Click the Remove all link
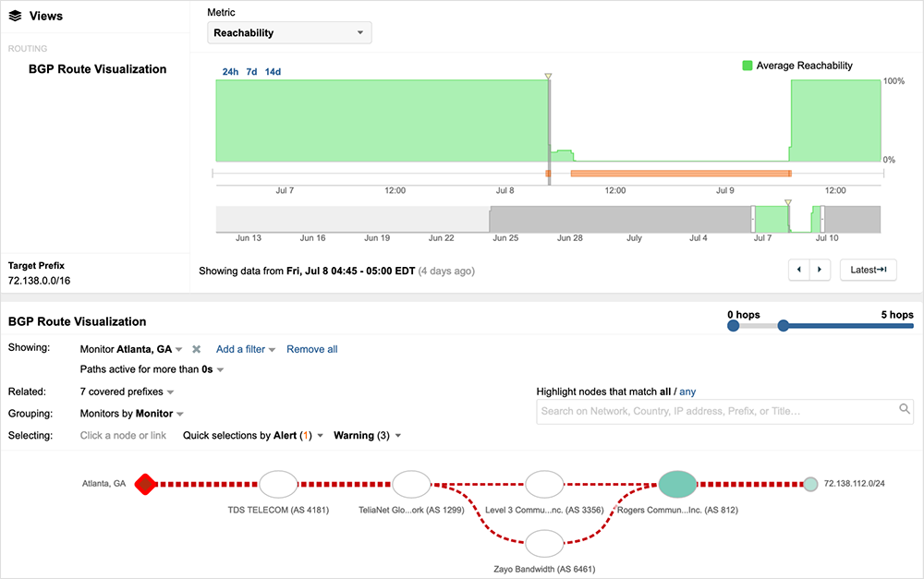Screen dimensions: 924x579 click(311, 349)
